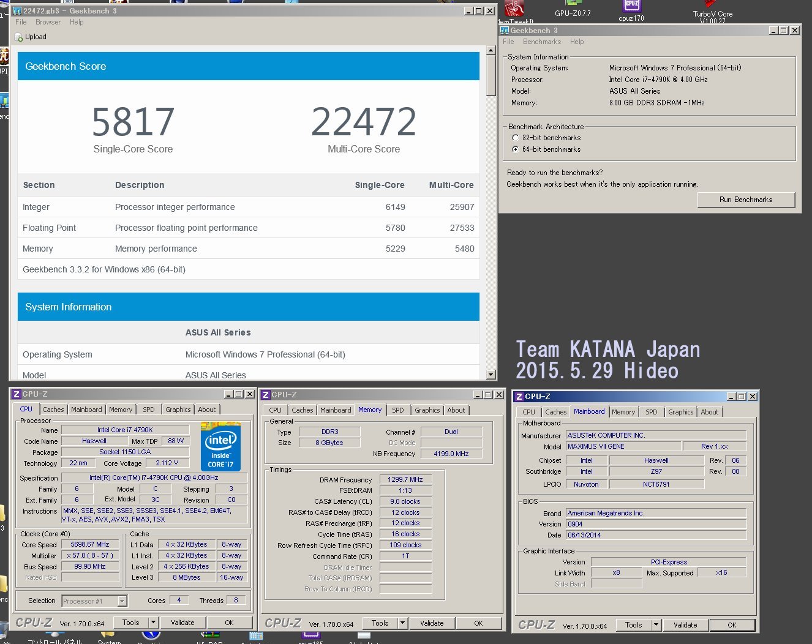The height and width of the screenshot is (644, 812).
Task: Open the Browser menu in Geekbench
Action: (x=48, y=22)
